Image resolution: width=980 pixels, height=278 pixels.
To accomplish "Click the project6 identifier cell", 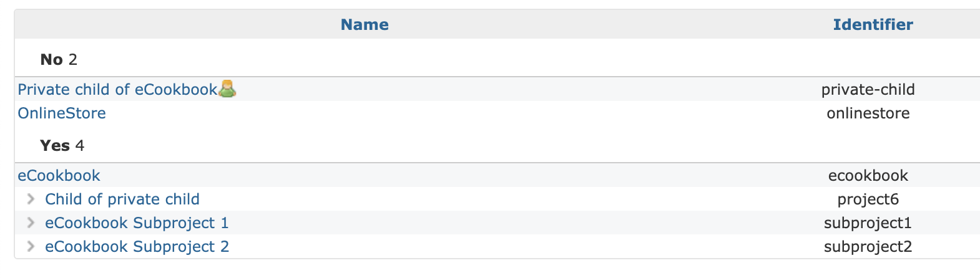I will [868, 199].
